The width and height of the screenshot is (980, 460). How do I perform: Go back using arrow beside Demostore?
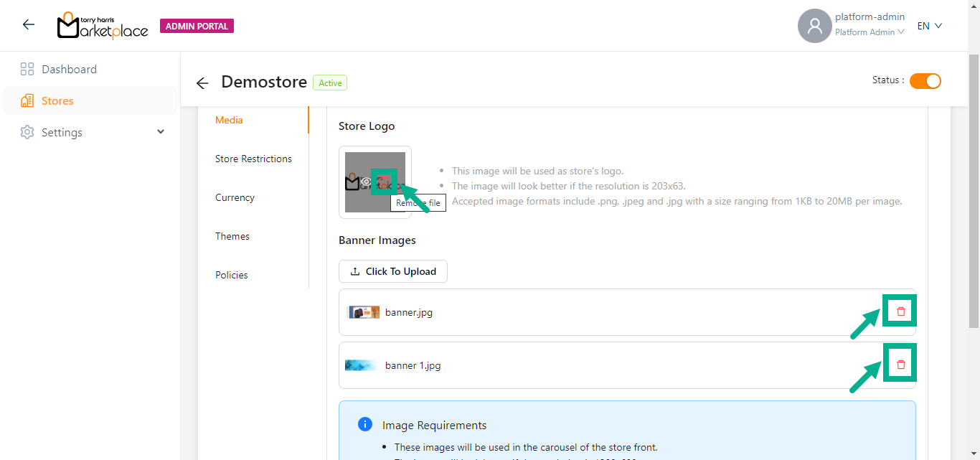point(202,83)
